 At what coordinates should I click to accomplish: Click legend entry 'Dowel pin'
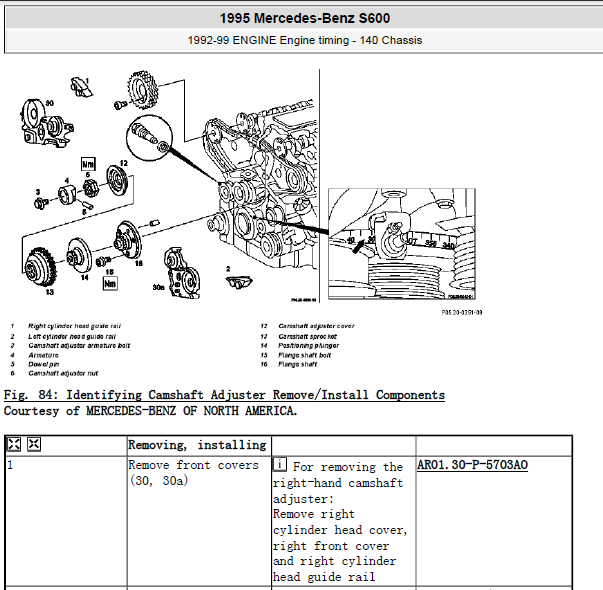pos(43,364)
